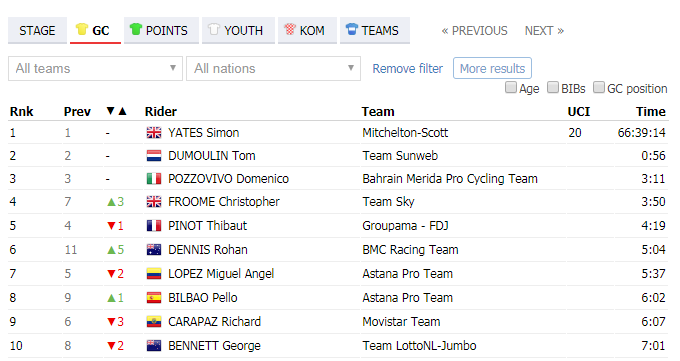Open rider YATES Simon's profile link
This screenshot has width=680, height=361.
(x=203, y=133)
